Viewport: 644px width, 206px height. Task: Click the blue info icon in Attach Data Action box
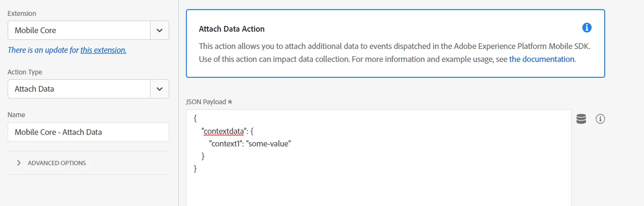(x=587, y=27)
